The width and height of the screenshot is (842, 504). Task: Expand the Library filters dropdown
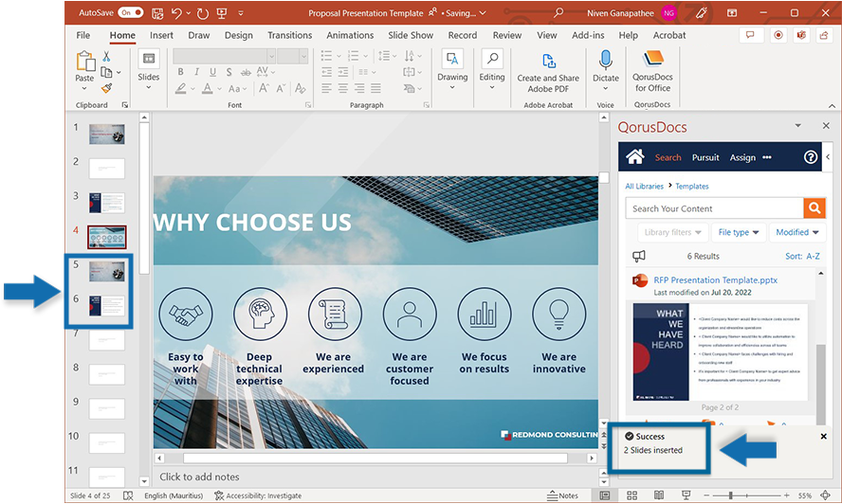(x=673, y=232)
